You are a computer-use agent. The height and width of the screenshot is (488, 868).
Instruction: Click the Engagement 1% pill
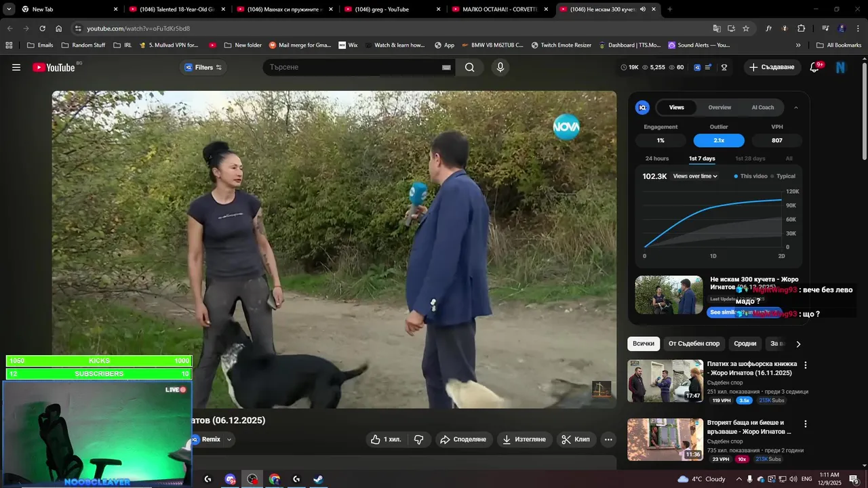point(660,140)
